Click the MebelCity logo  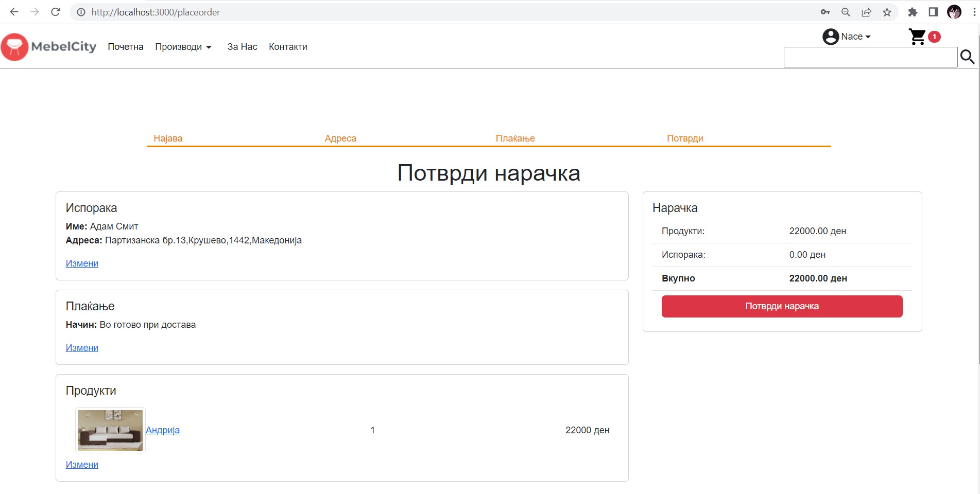tap(49, 47)
